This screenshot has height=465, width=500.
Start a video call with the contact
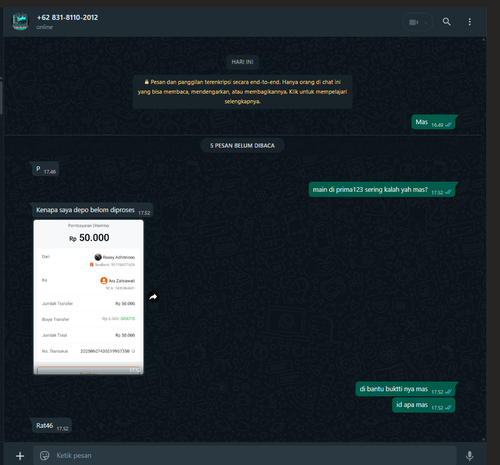413,22
